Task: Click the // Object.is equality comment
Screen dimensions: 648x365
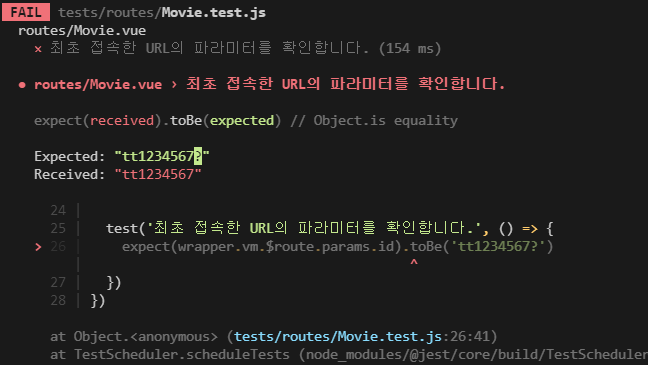Action: coord(374,121)
